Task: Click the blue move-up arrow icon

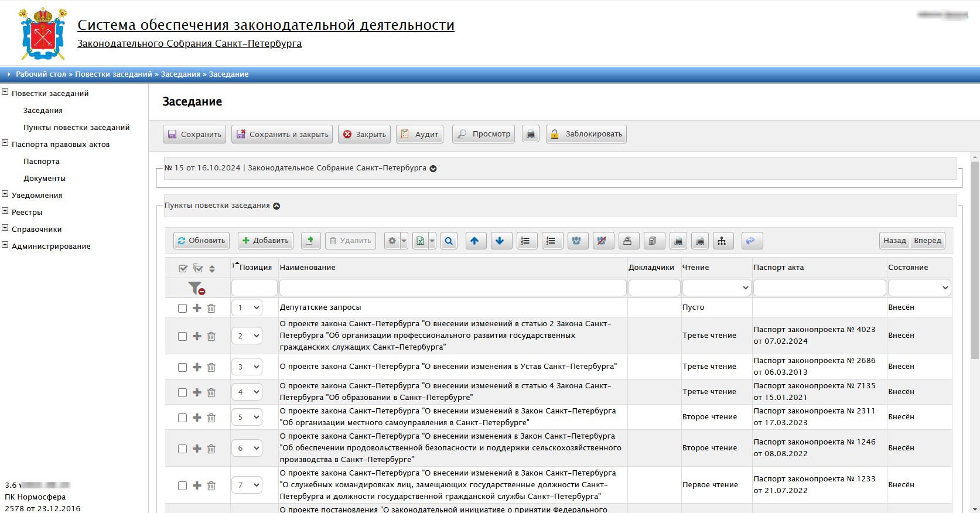Action: pos(474,241)
